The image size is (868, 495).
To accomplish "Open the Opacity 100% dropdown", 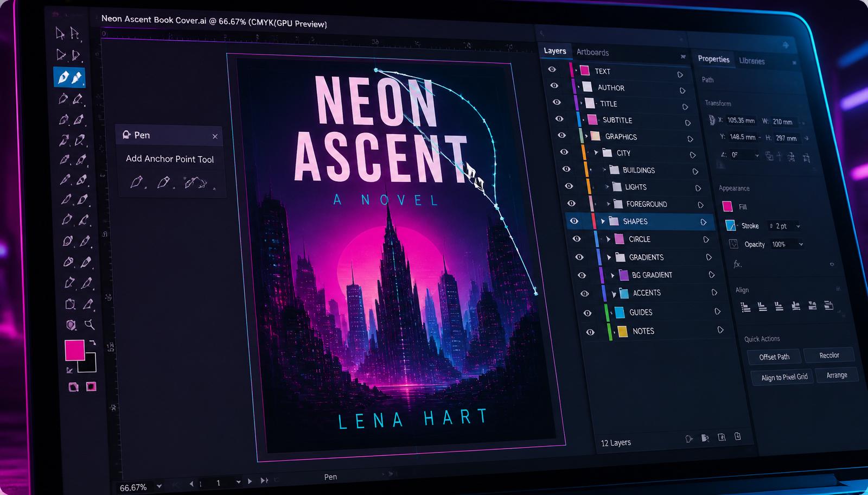I will pyautogui.click(x=801, y=244).
